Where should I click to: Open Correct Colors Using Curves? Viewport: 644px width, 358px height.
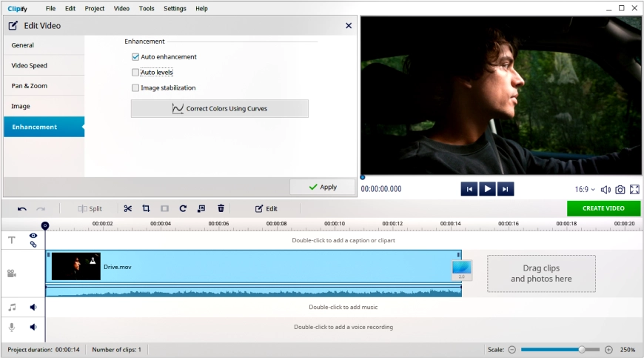[220, 108]
